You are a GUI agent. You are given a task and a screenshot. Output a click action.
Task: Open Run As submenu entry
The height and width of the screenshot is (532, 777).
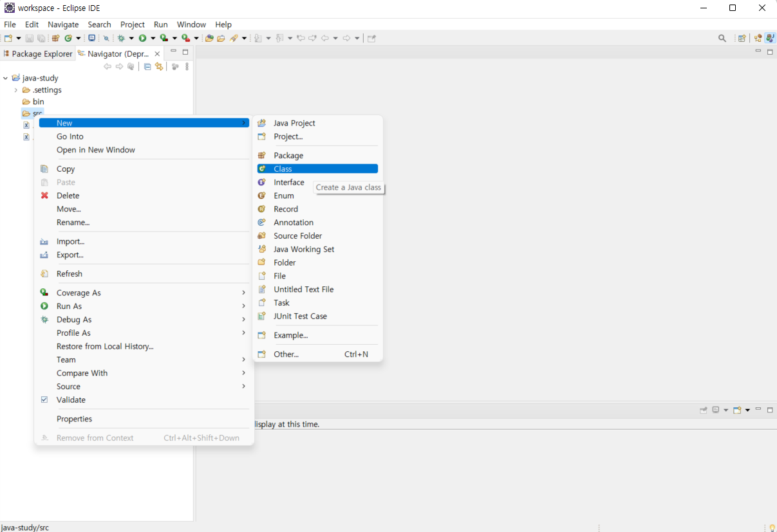(x=144, y=306)
